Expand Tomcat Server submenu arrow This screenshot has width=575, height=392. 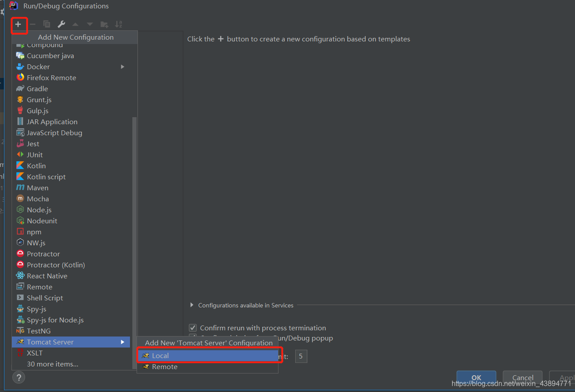coord(122,342)
